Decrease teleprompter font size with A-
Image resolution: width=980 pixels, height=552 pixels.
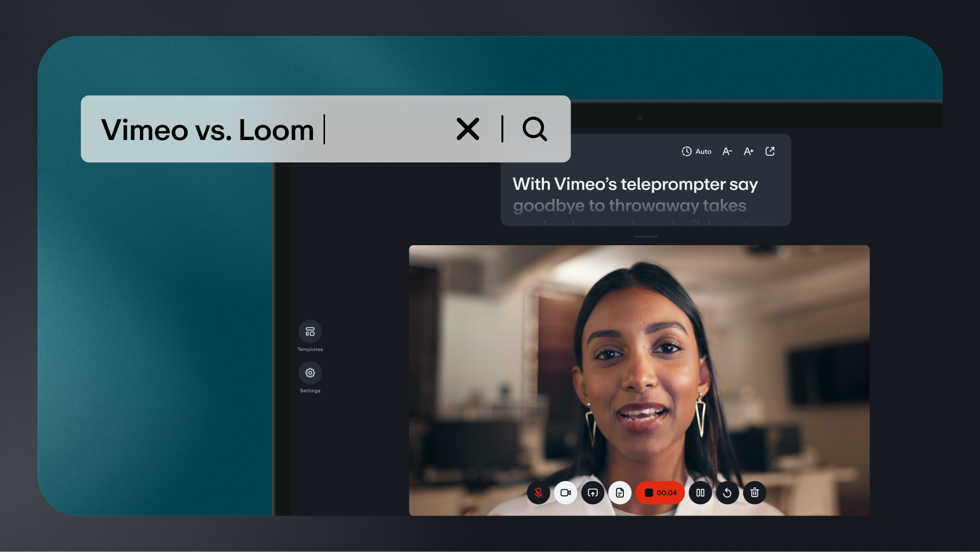tap(727, 151)
